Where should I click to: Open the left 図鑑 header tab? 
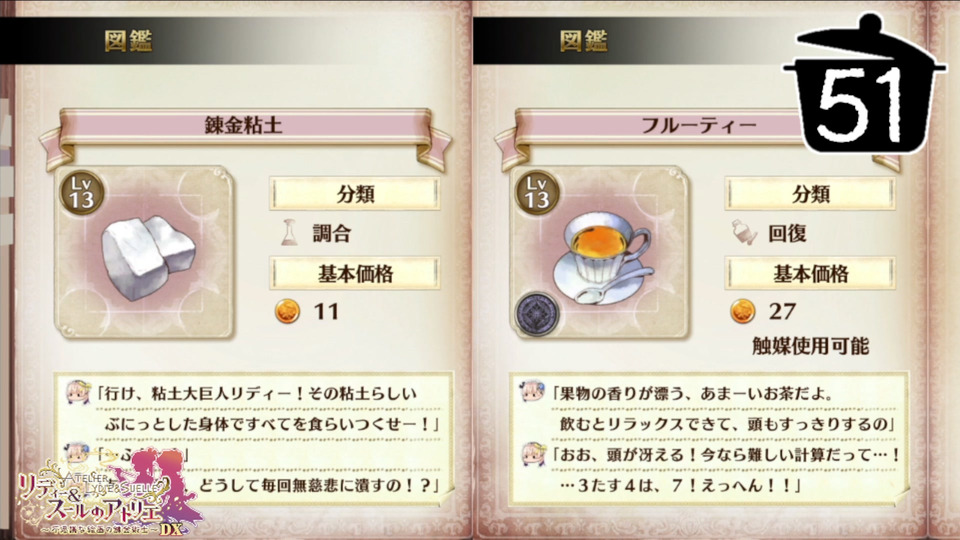coord(128,41)
